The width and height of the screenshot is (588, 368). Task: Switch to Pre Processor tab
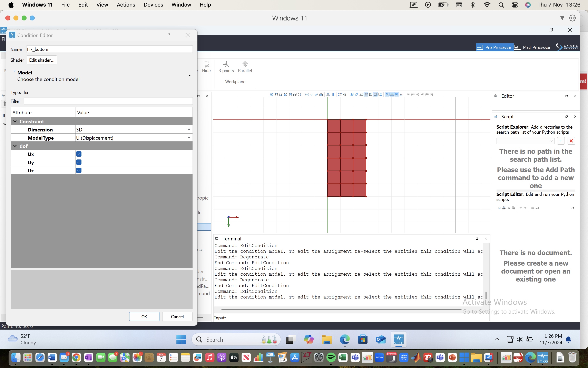(x=494, y=47)
